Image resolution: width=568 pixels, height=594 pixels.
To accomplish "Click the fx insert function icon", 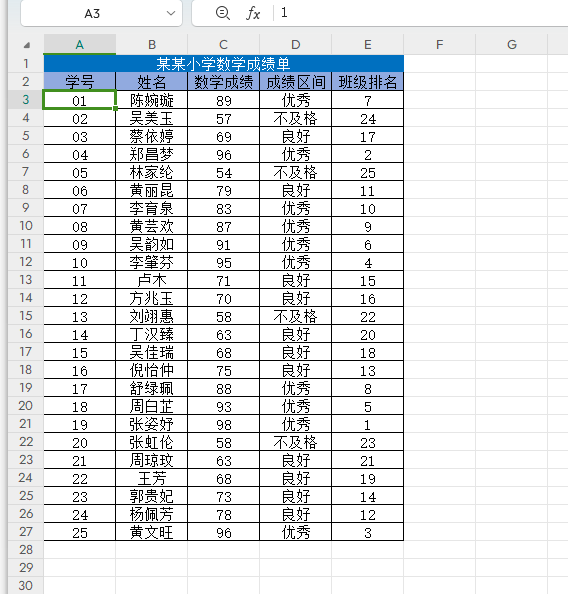I will pyautogui.click(x=253, y=14).
